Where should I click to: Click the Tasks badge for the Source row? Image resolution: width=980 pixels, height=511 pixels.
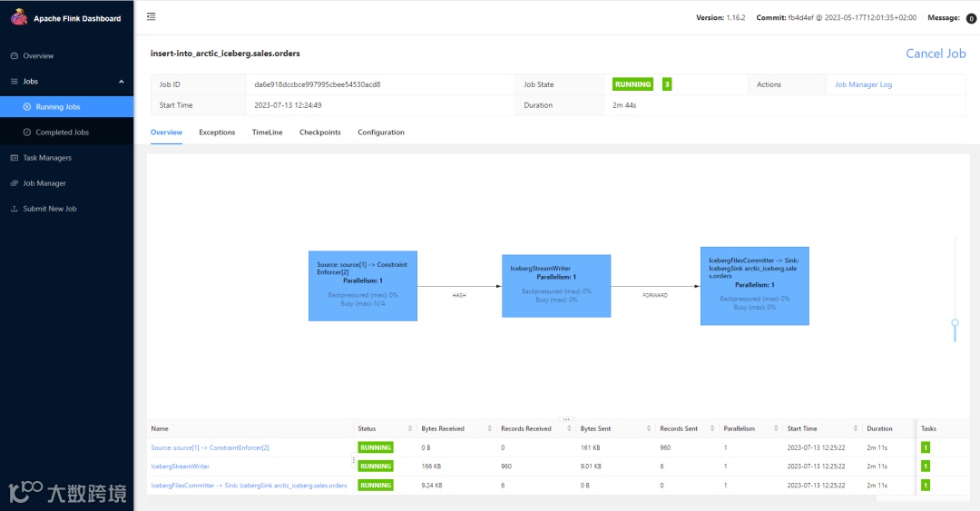tap(926, 447)
